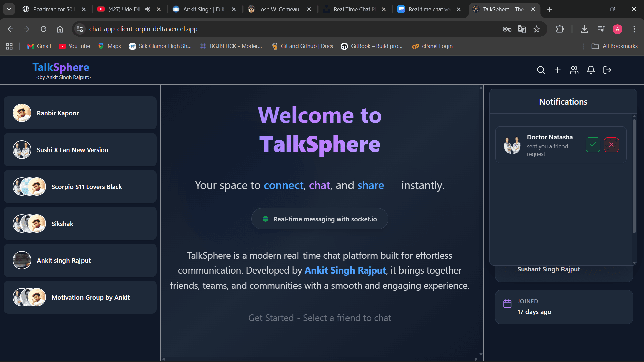This screenshot has width=644, height=362.
Task: Bookmark this page with the star icon
Action: click(537, 29)
